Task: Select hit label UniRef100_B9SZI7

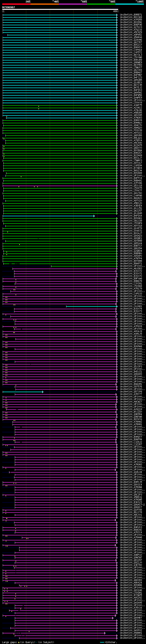Action: 131,45
